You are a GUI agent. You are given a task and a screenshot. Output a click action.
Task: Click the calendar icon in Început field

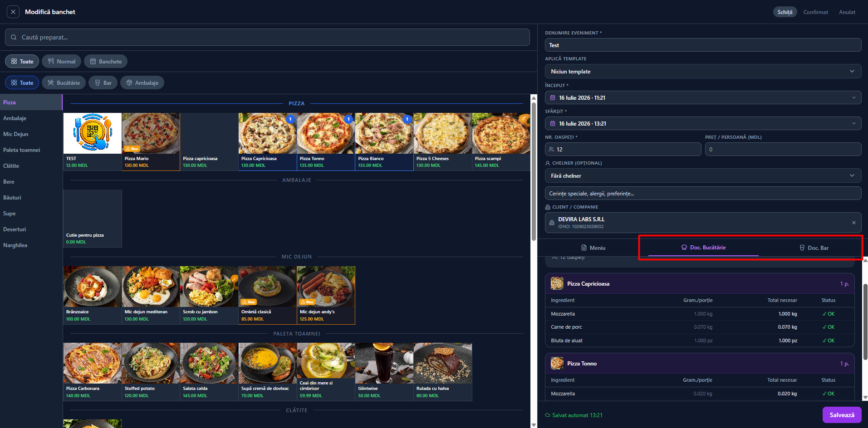point(553,97)
